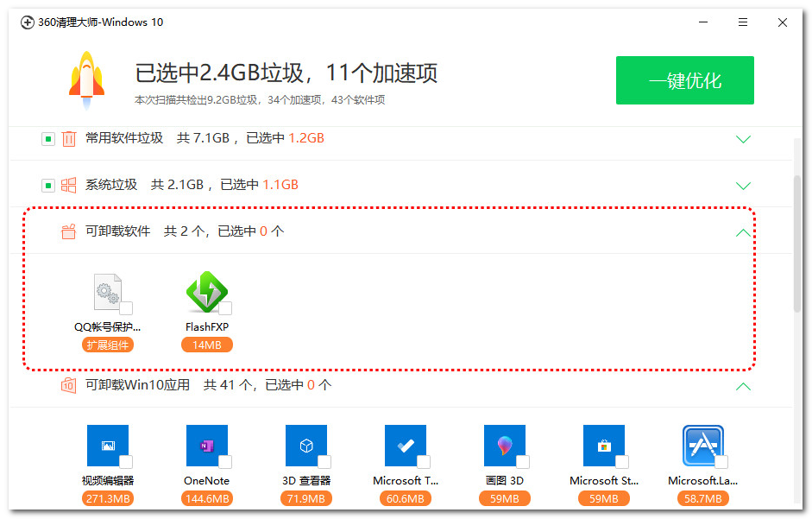Click the 360清理大师 title bar icon

27,22
